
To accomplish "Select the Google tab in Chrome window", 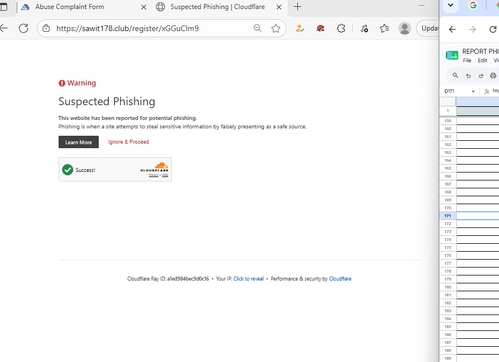I will (473, 5).
